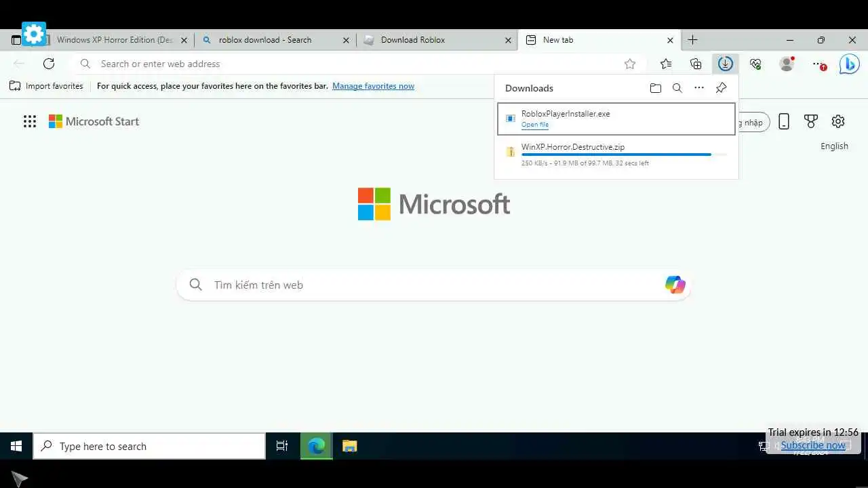Switch to roblox download - Search tab
The image size is (868, 488).
(275, 40)
